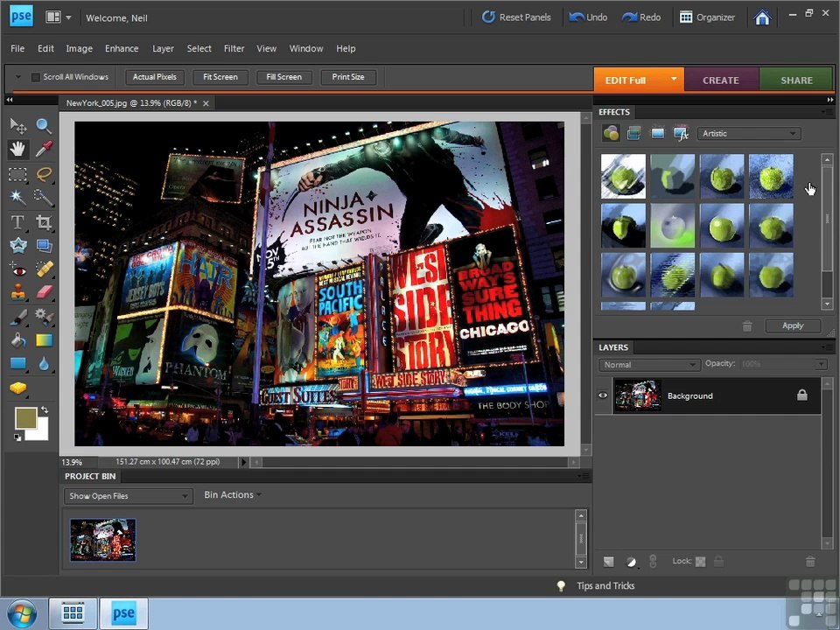
Task: Show Photo Effects in Effects panel
Action: [x=657, y=133]
